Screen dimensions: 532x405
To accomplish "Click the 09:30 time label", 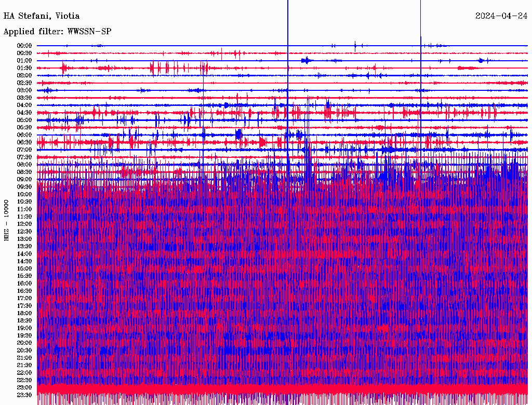I will [24, 187].
